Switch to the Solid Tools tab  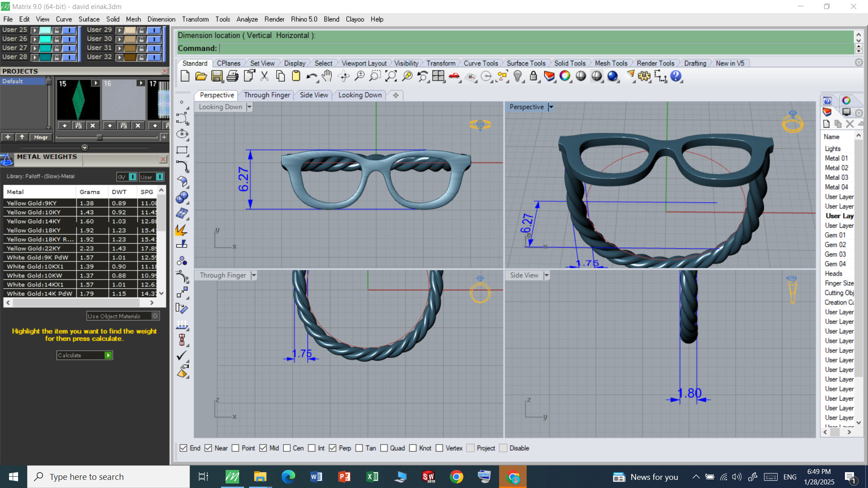tap(570, 63)
